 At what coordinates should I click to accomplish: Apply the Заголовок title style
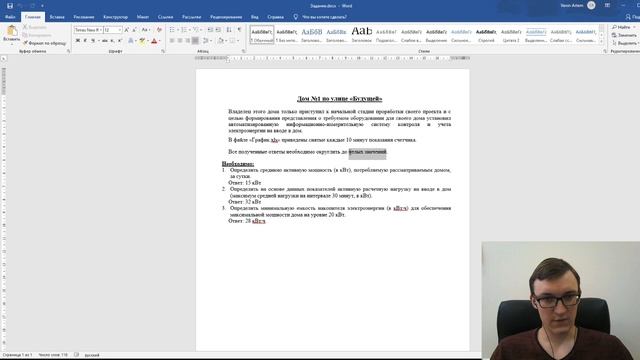[x=362, y=35]
